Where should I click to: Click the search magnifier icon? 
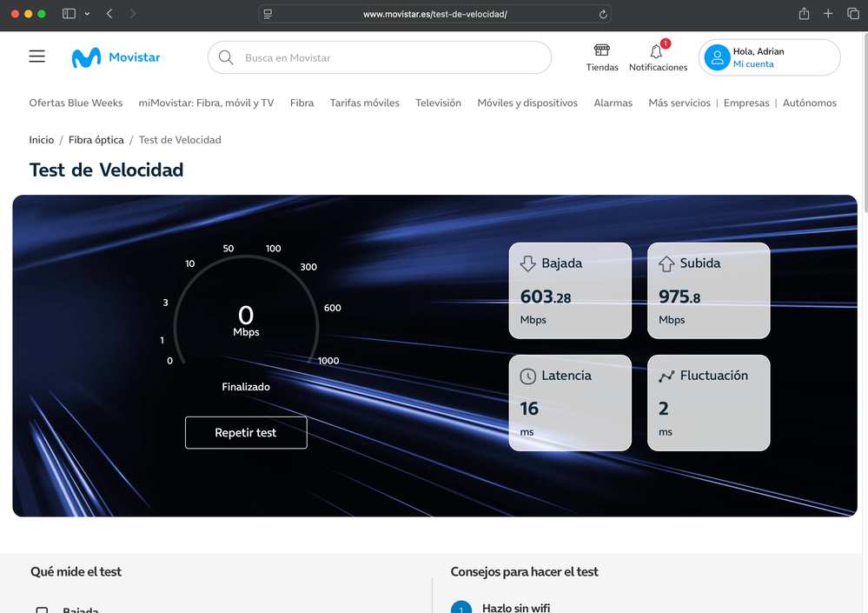[x=226, y=58]
